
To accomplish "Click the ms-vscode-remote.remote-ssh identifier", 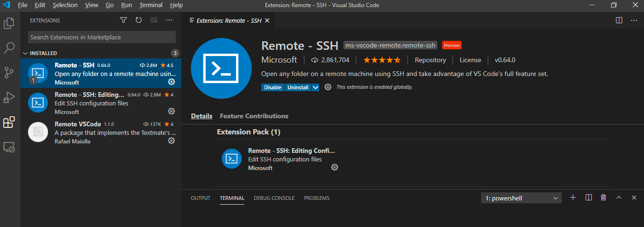I will (x=390, y=46).
